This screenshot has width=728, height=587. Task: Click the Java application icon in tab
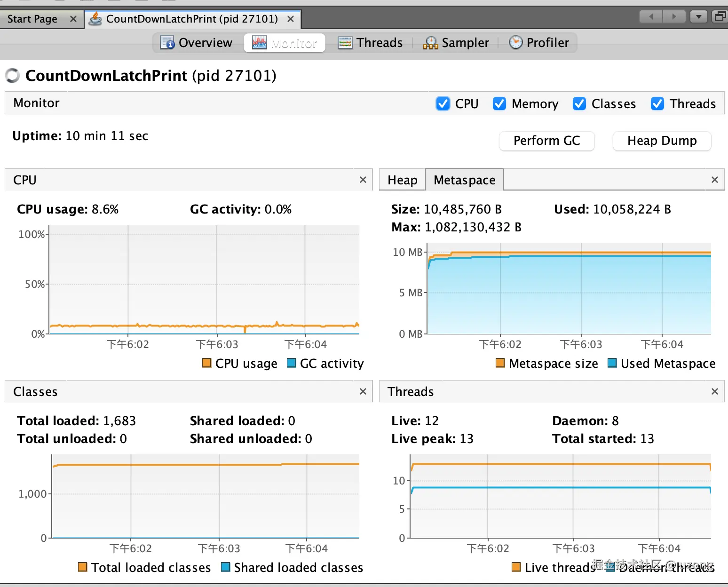[x=95, y=19]
